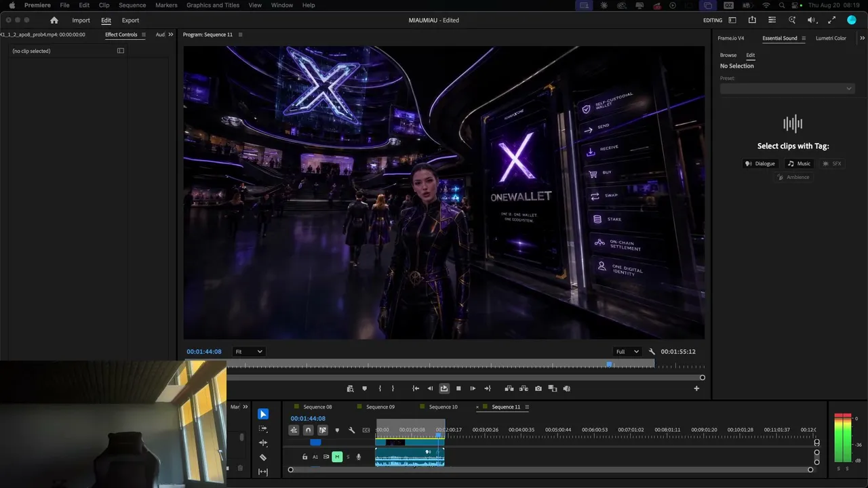Activate the Slip tool

pos(263,472)
